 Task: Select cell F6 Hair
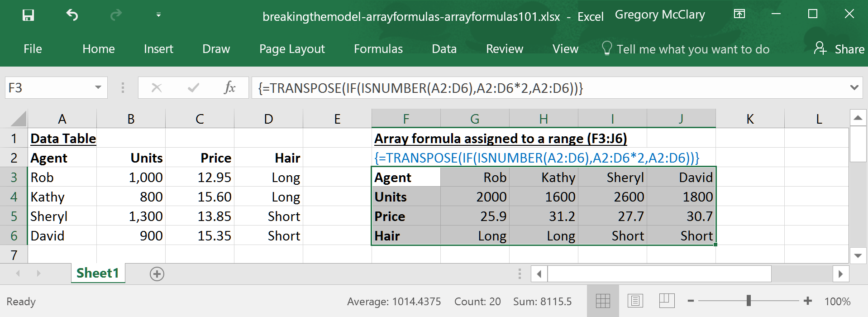coord(406,235)
